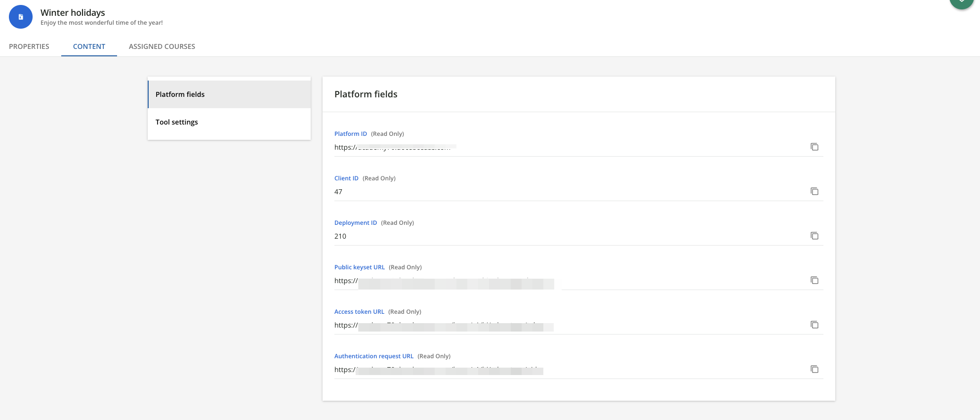This screenshot has height=420, width=980.
Task: Click the Winter holidays title
Action: (x=73, y=12)
